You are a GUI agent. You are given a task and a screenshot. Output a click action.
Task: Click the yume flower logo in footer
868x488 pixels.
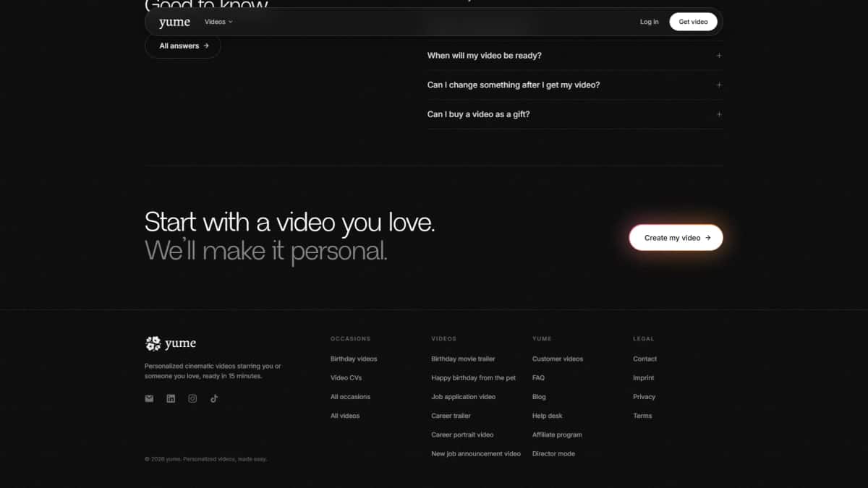pyautogui.click(x=153, y=343)
